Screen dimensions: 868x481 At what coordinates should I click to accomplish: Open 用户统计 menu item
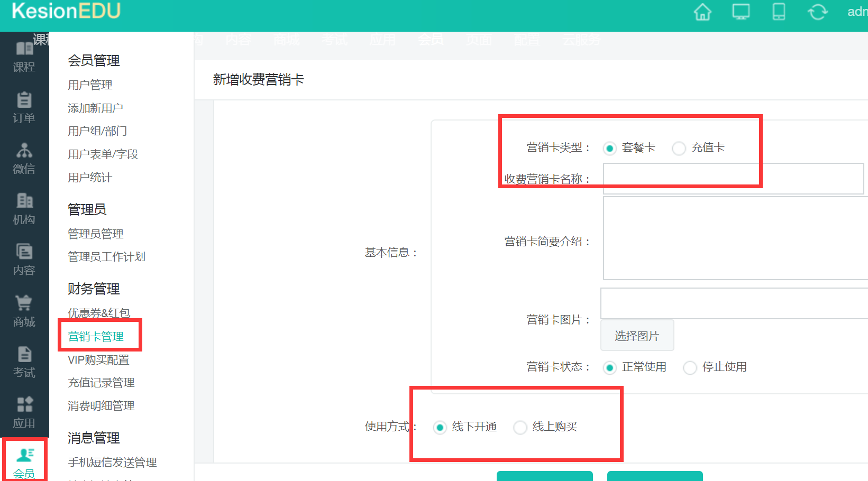(x=90, y=178)
